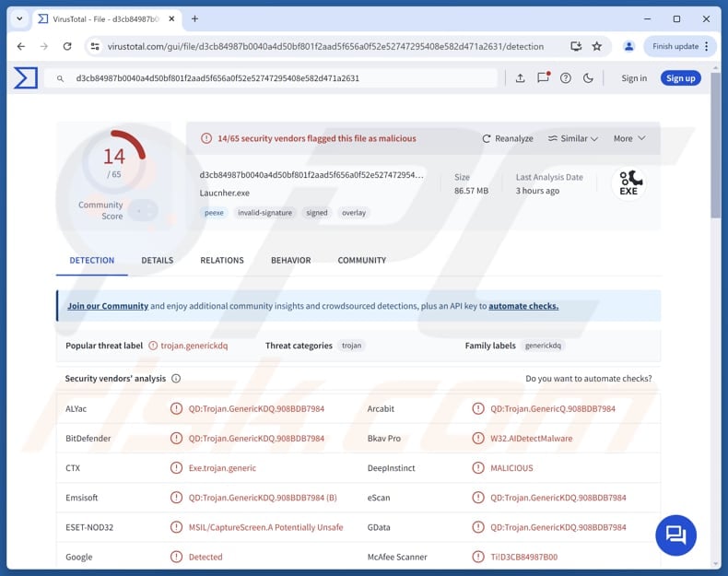The image size is (728, 576).
Task: Click the hash search input field
Action: (x=276, y=78)
